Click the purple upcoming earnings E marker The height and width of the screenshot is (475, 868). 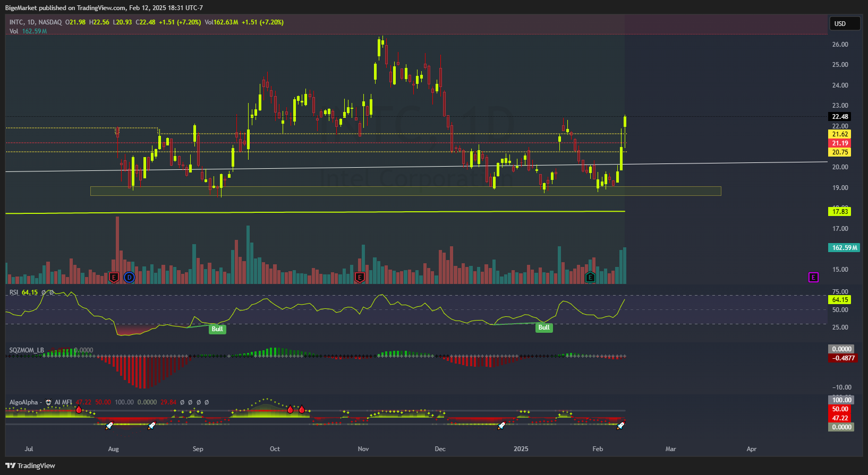pyautogui.click(x=813, y=277)
